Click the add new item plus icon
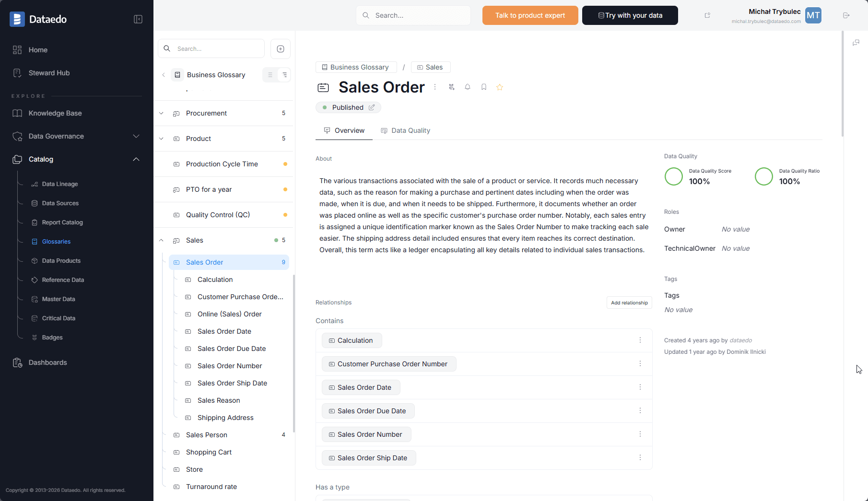868x501 pixels. (281, 48)
